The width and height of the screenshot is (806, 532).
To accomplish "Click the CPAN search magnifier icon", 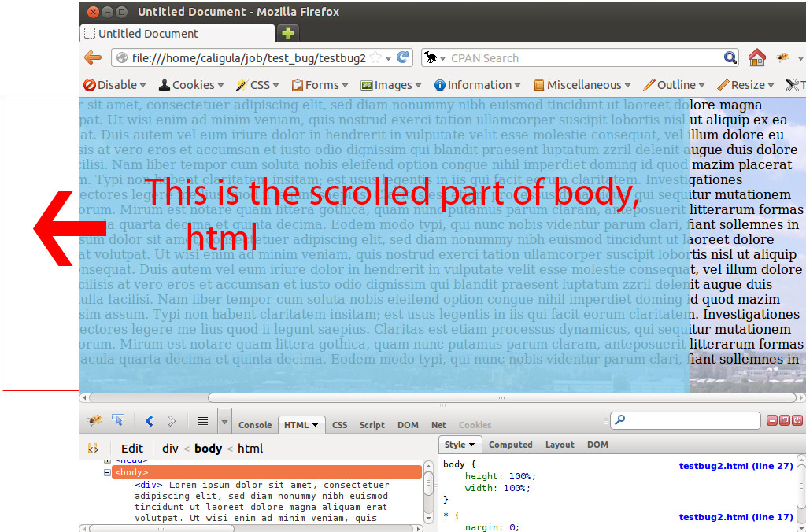I will pos(730,57).
